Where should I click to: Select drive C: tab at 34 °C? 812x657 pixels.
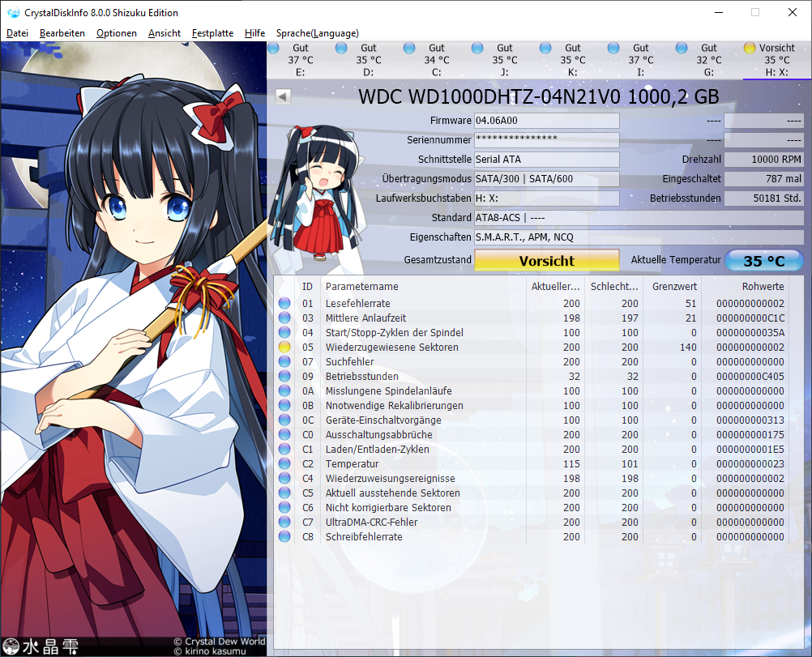tap(437, 60)
